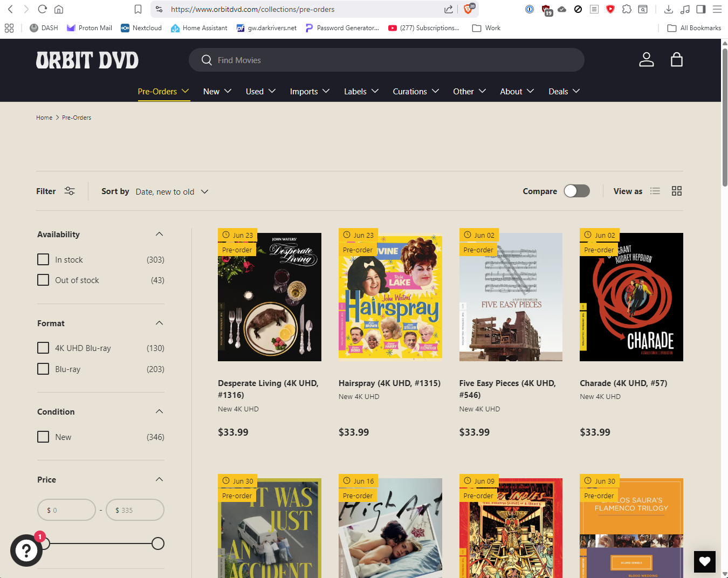This screenshot has height=578, width=728.
Task: Click the maximum price input
Action: tap(135, 510)
